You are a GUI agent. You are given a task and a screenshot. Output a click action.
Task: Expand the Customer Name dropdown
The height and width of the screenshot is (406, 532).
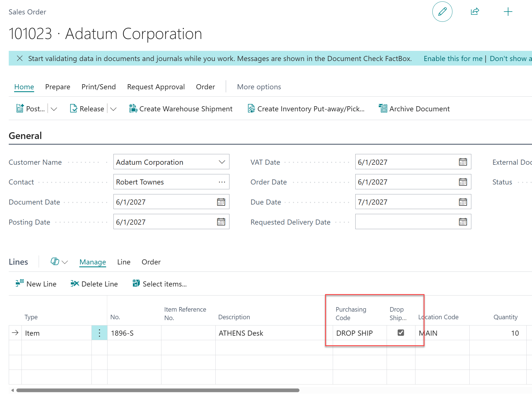coord(222,162)
